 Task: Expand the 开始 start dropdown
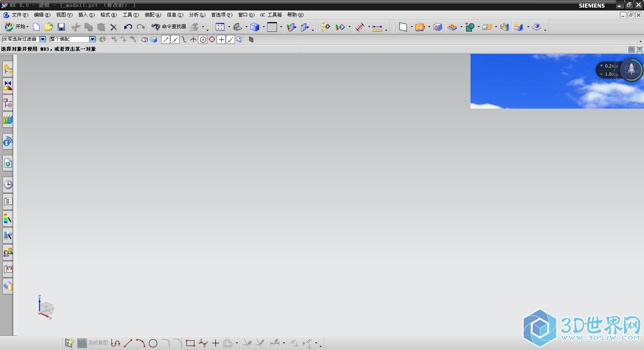tap(28, 27)
